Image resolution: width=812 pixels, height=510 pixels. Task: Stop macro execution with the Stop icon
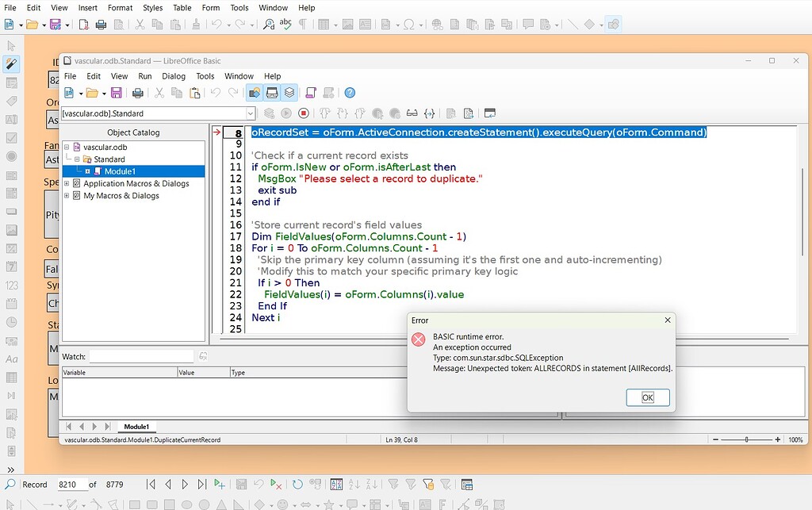pyautogui.click(x=303, y=113)
